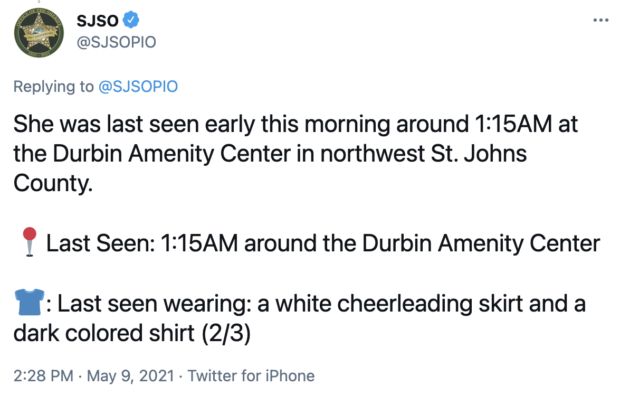Click the SJSO display name

[x=97, y=20]
